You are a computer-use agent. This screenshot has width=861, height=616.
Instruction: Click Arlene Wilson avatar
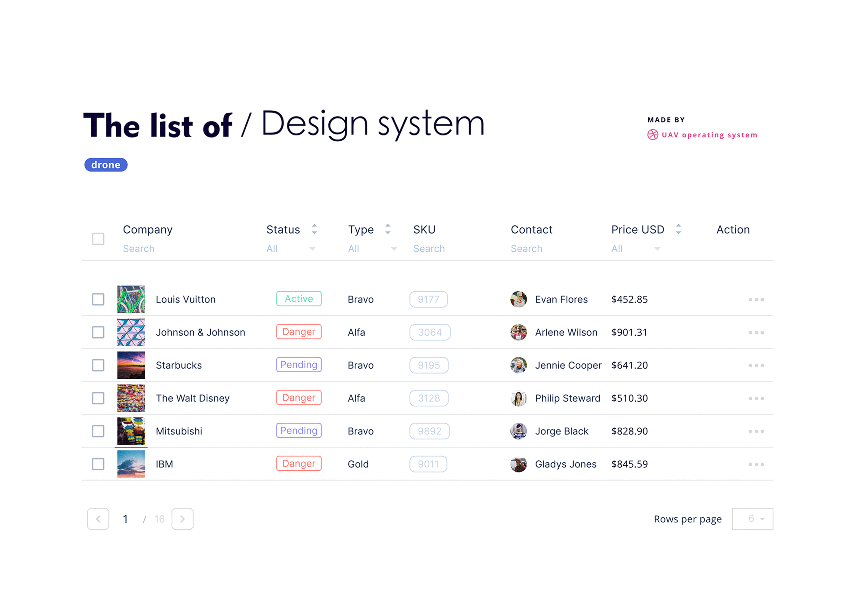(519, 332)
